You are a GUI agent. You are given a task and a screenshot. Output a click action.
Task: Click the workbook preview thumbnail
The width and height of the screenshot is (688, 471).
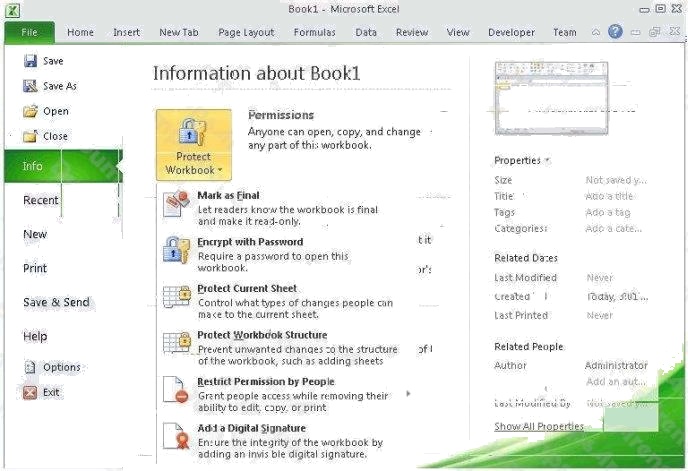point(552,97)
